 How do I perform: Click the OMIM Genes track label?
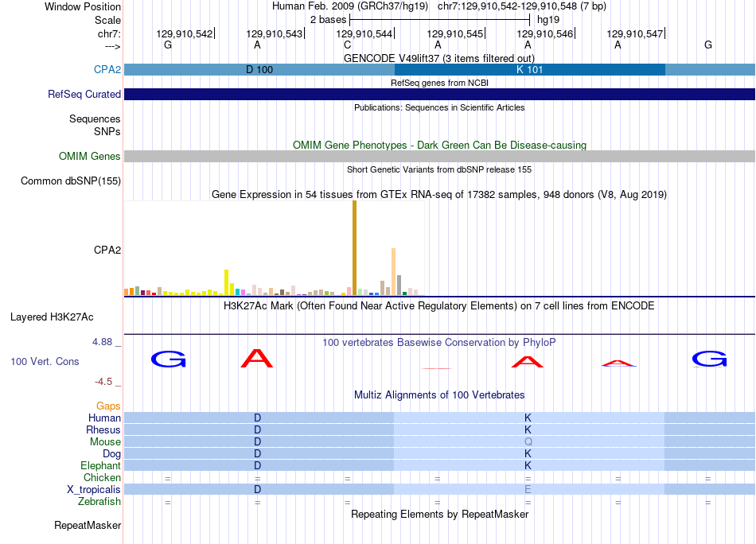tap(89, 156)
